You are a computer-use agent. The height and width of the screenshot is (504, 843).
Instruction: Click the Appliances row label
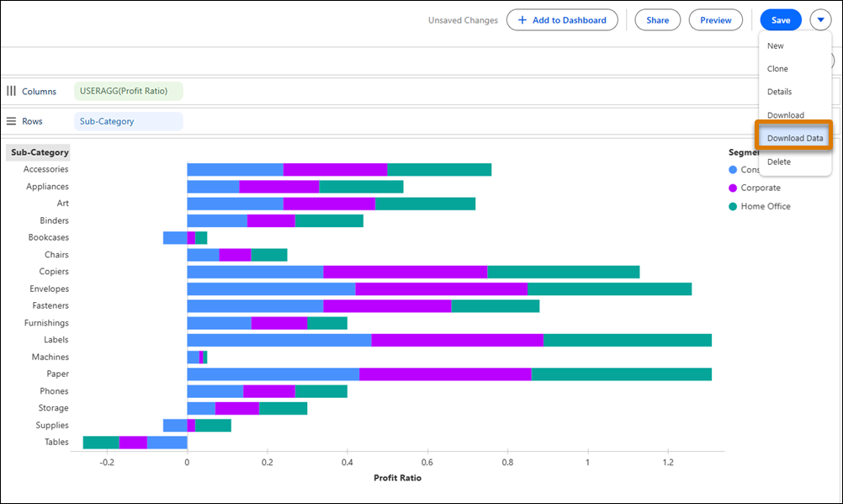tap(47, 186)
